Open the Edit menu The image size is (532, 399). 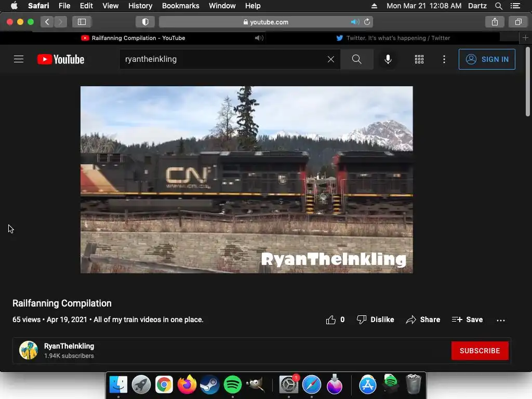86,6
